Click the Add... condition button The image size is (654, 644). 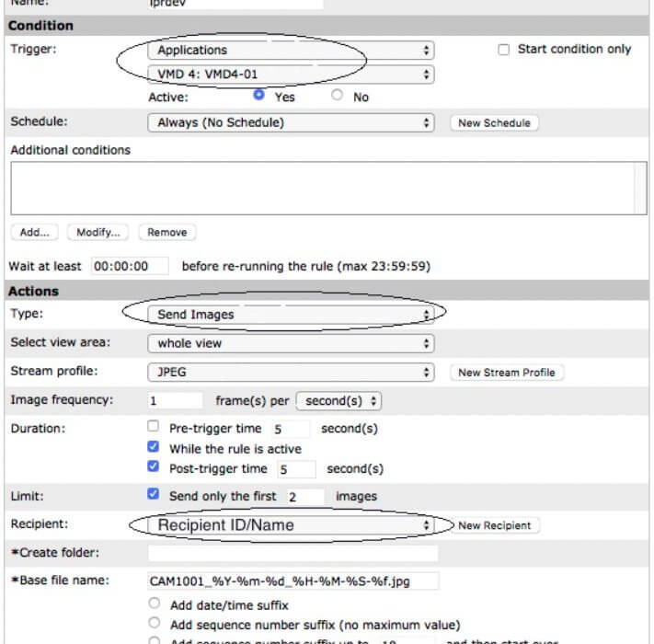click(x=35, y=233)
